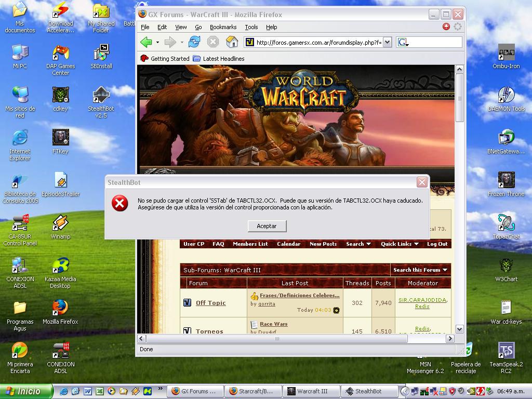Open the Firefox View menu
Screen dimensions: 532x399
[x=181, y=27]
